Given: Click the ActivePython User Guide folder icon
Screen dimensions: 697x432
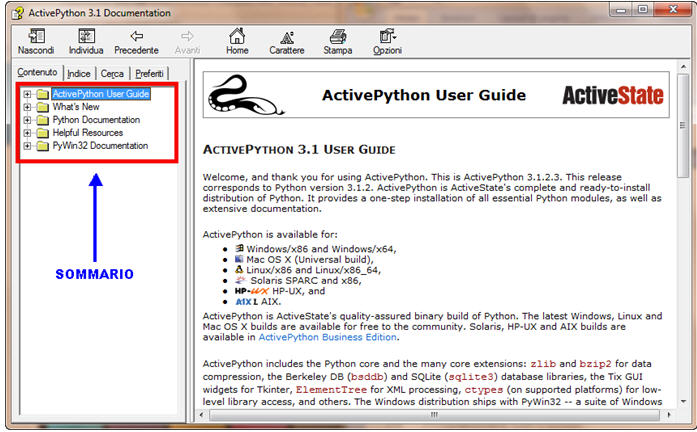Looking at the screenshot, I should tap(43, 94).
